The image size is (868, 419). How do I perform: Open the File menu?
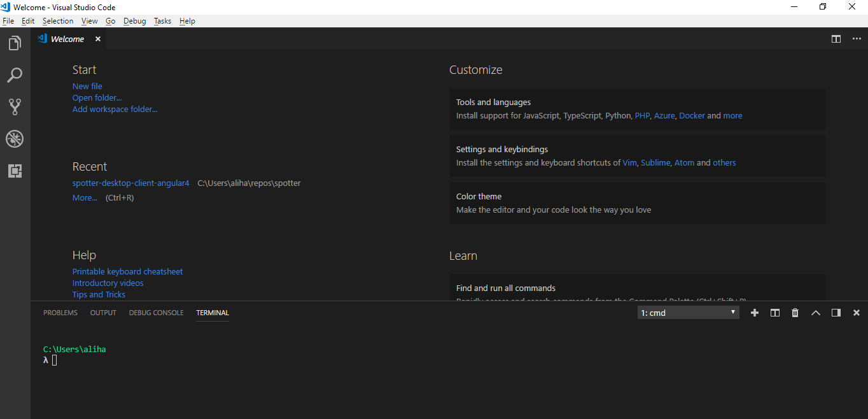(8, 21)
